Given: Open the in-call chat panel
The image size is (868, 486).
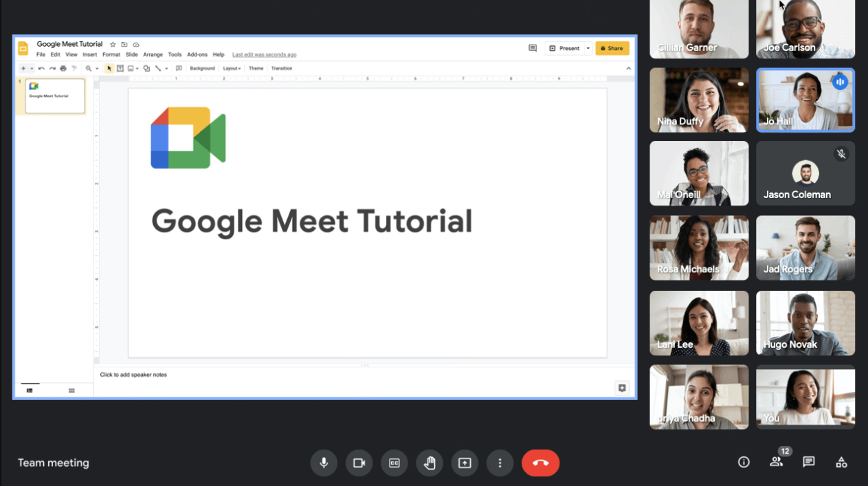Looking at the screenshot, I should [x=809, y=462].
